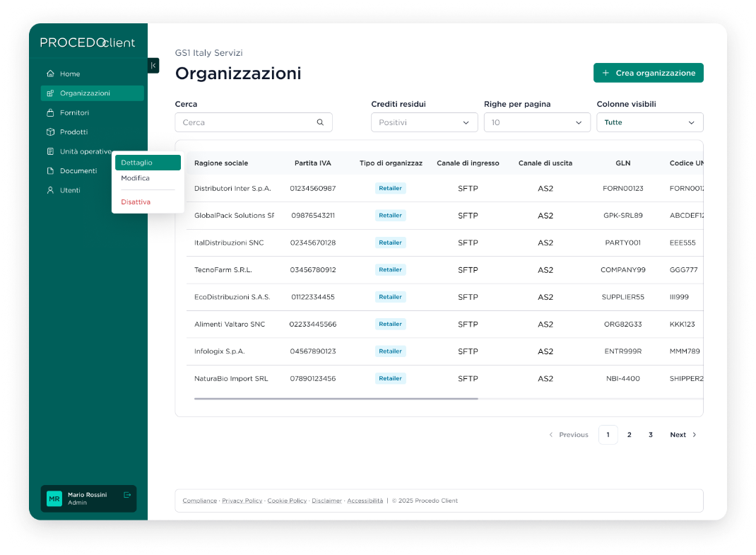
Task: Click the Fornitori bag icon
Action: click(x=50, y=112)
